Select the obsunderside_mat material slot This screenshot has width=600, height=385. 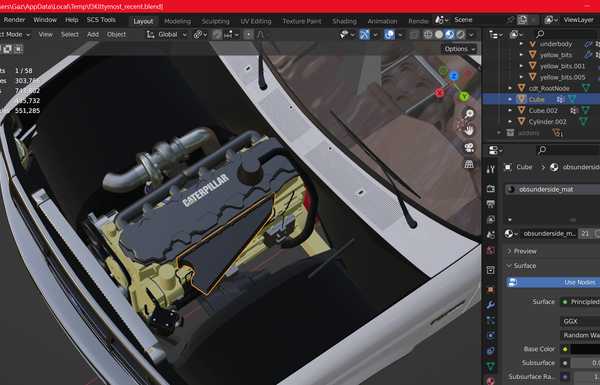(x=553, y=189)
